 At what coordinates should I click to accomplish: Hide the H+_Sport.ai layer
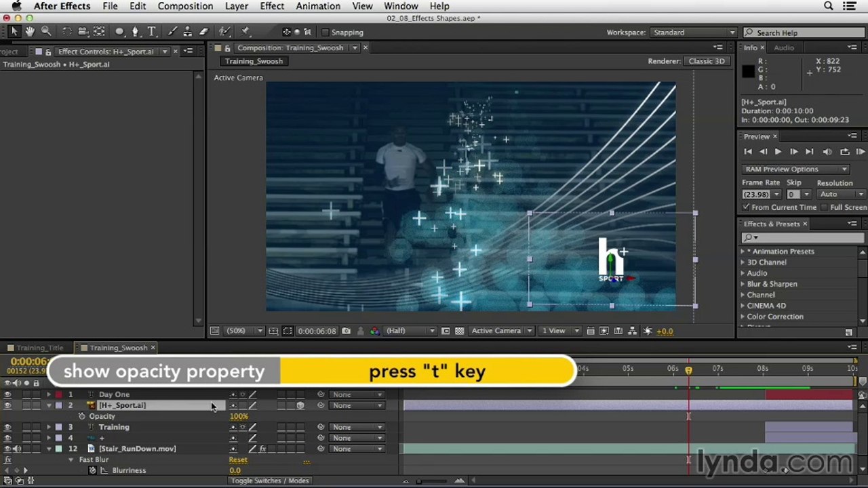pos(7,405)
